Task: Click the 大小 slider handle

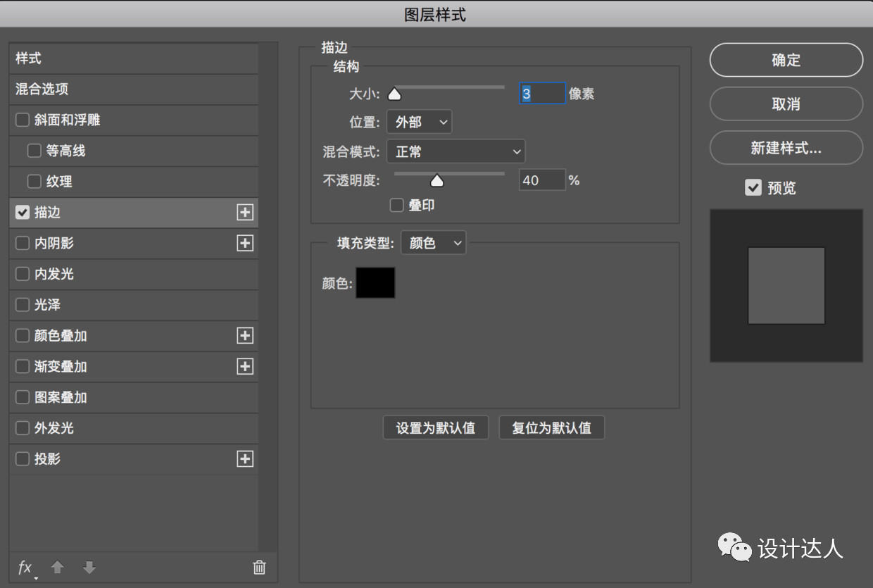Action: pos(394,94)
